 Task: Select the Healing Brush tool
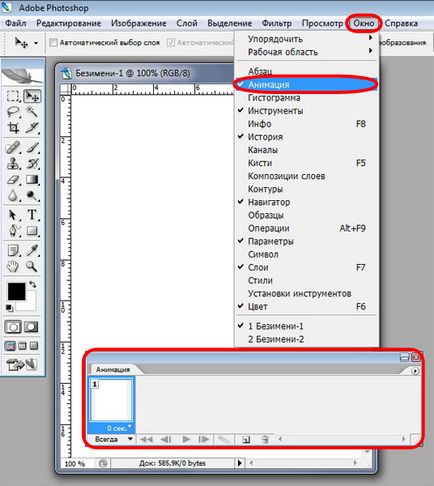(13, 147)
